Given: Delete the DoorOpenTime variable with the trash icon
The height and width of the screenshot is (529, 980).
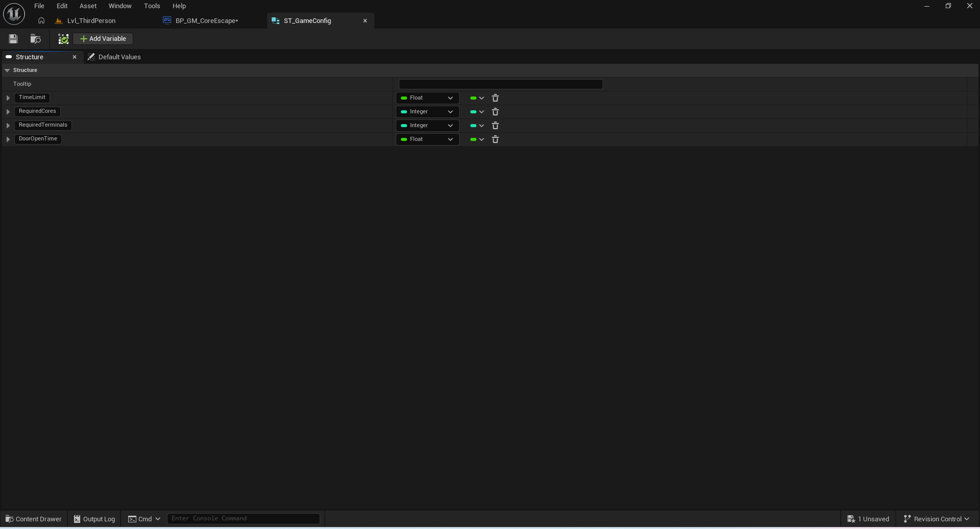Looking at the screenshot, I should (495, 139).
